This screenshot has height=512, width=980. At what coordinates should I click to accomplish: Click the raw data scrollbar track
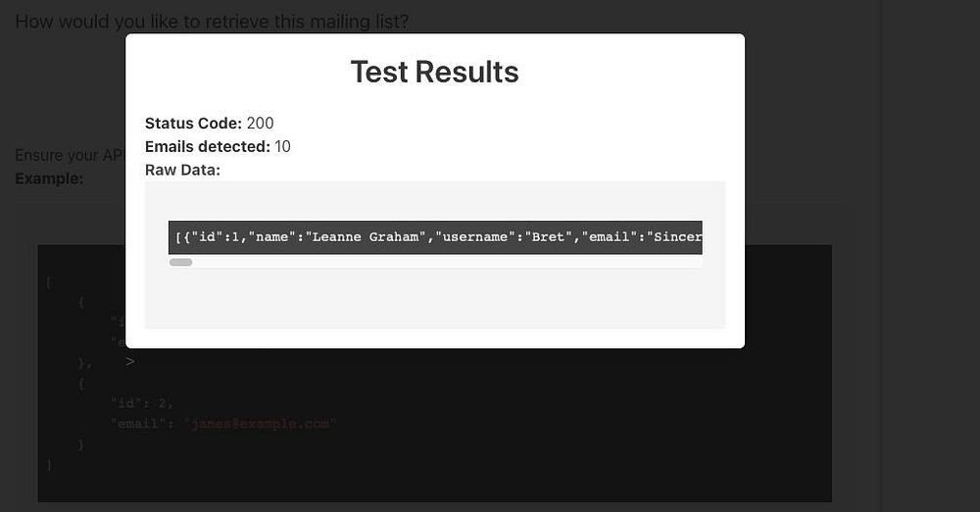(441, 263)
